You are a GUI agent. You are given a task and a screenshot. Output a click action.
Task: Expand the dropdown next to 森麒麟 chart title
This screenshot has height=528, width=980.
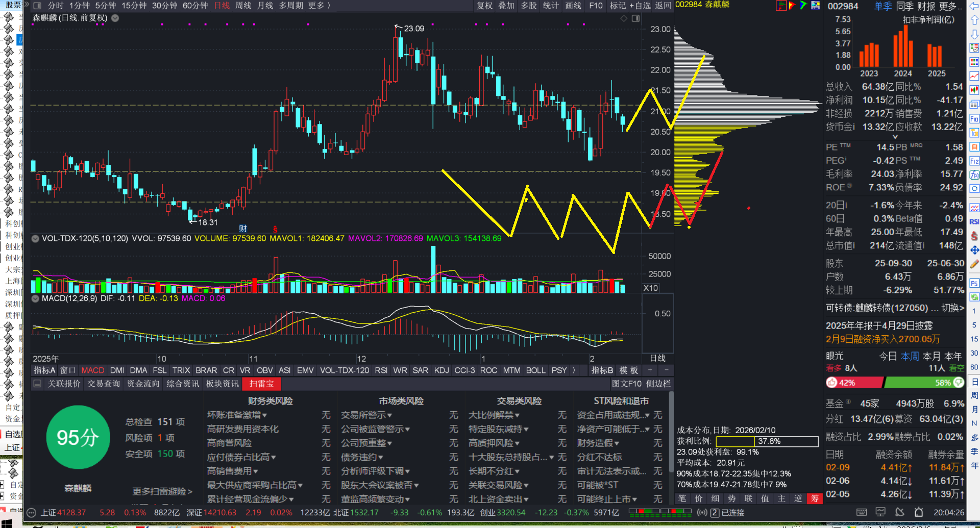115,18
